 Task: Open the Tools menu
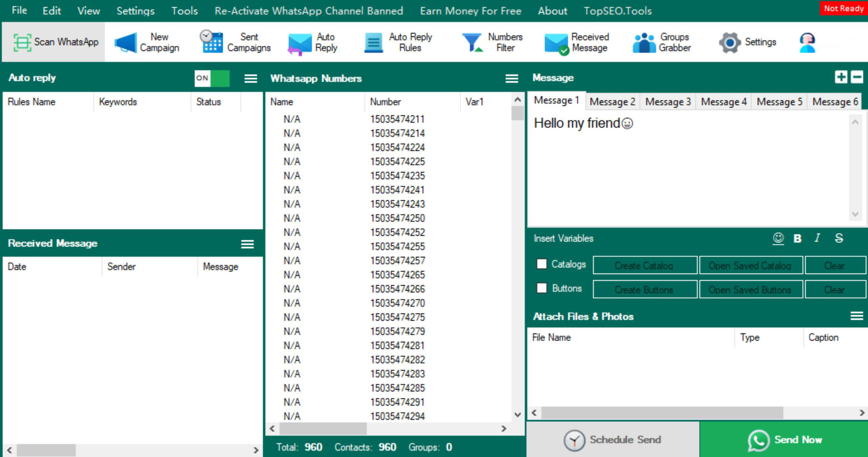(x=185, y=11)
